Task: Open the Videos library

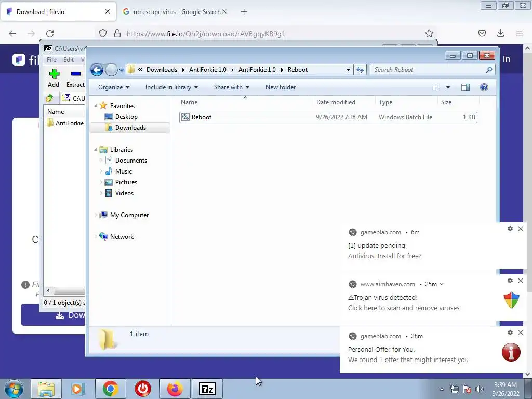Action: tap(124, 193)
